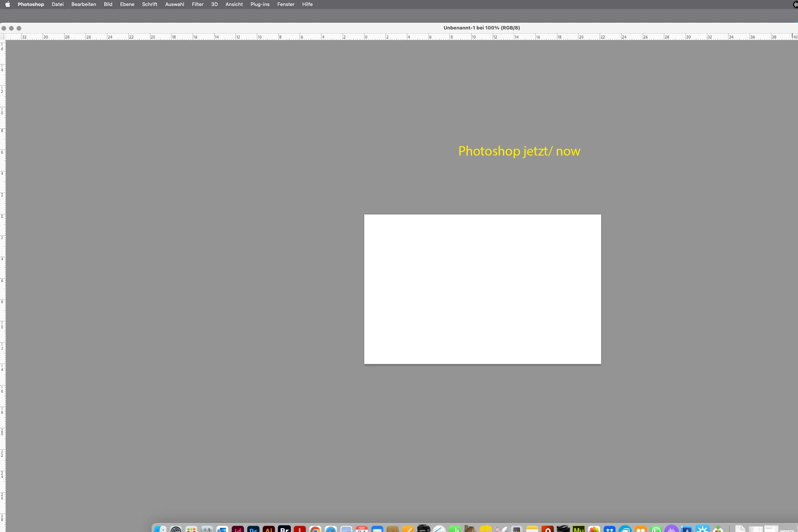Image resolution: width=798 pixels, height=532 pixels.
Task: Open the Ebene menu
Action: (x=127, y=5)
